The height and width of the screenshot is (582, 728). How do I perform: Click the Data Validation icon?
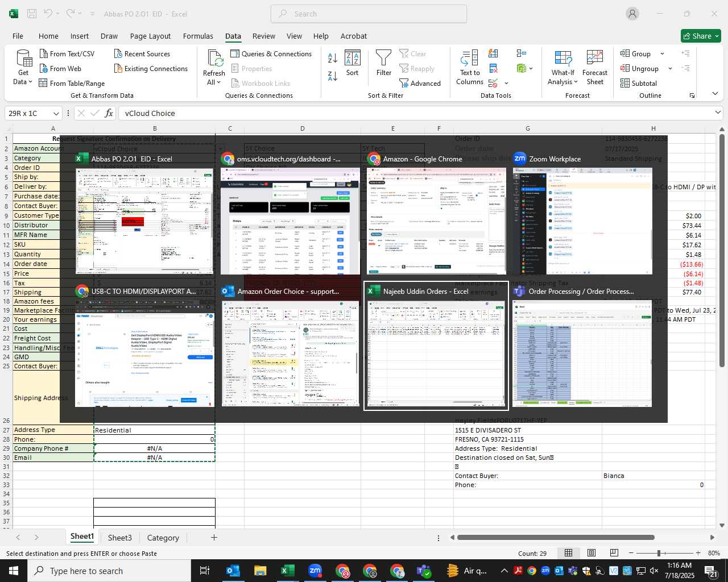[x=493, y=83]
